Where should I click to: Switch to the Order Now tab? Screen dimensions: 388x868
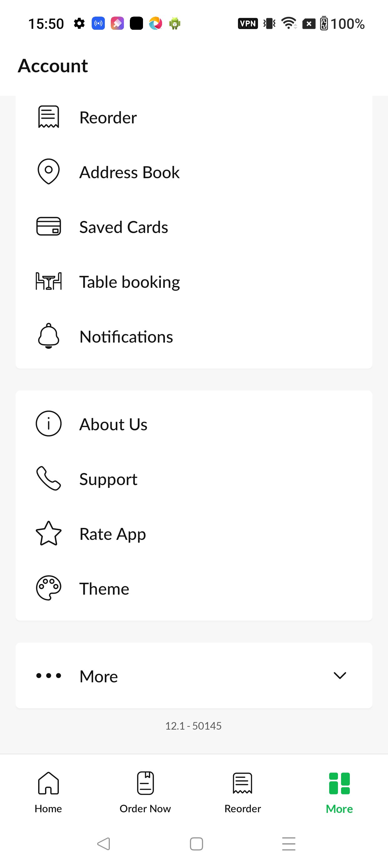145,793
